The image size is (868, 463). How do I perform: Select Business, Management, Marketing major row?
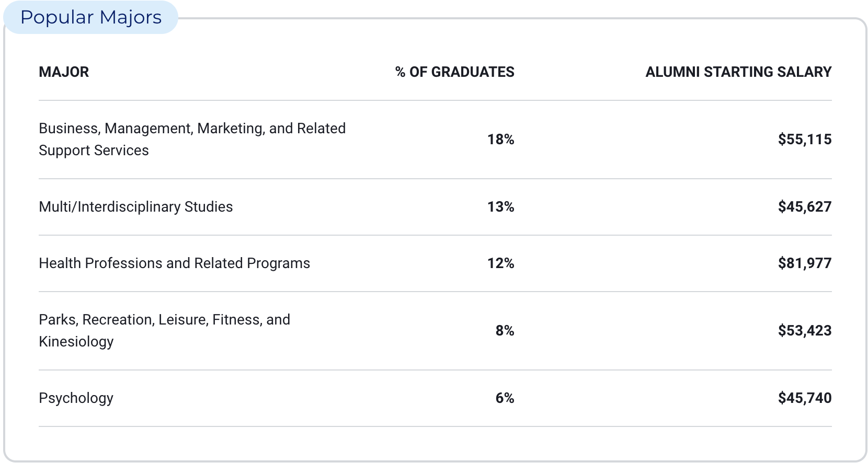(x=192, y=129)
